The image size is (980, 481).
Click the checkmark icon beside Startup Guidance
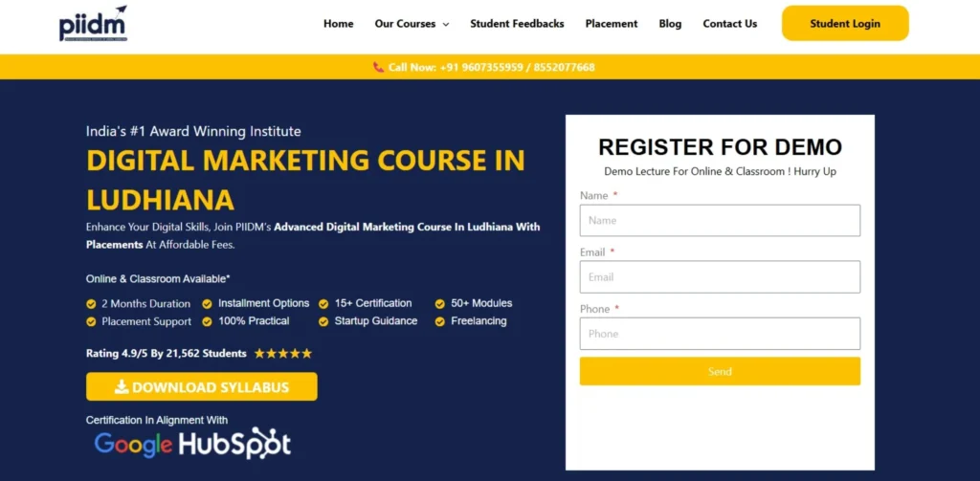323,321
